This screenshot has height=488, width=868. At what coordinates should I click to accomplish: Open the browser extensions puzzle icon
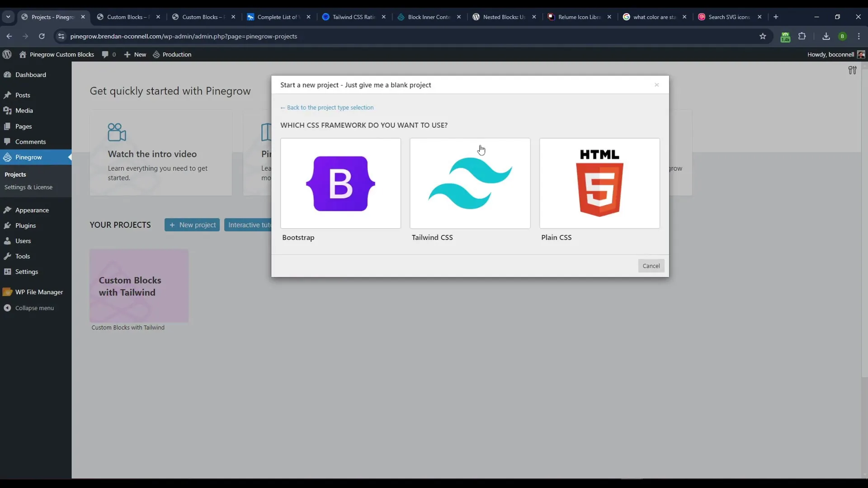point(802,36)
